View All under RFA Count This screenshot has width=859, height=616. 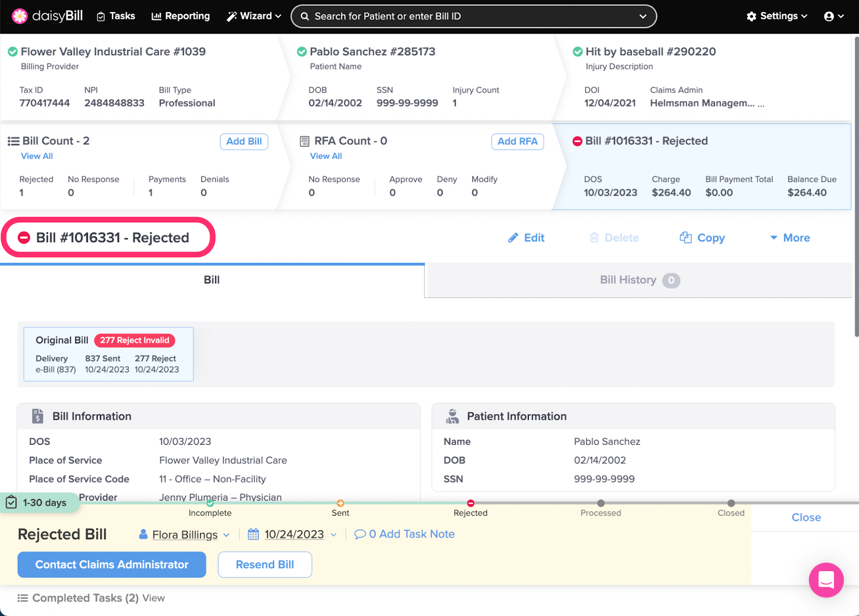[x=326, y=156]
